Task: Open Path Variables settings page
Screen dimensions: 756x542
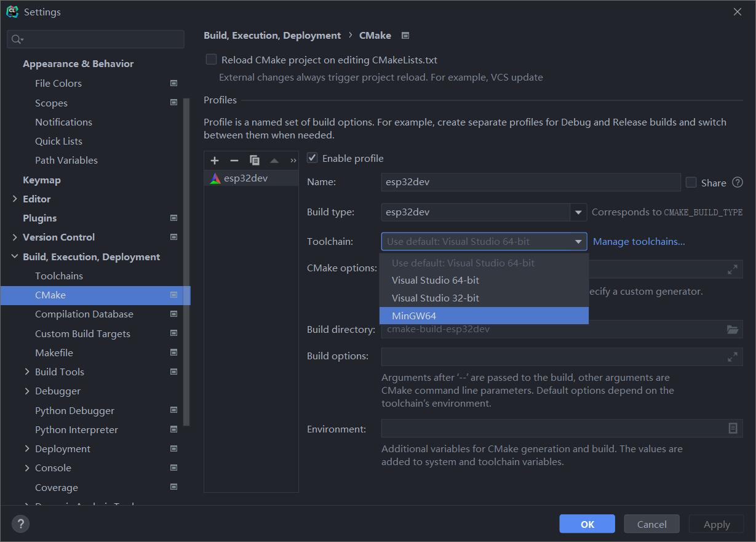Action: pyautogui.click(x=66, y=160)
